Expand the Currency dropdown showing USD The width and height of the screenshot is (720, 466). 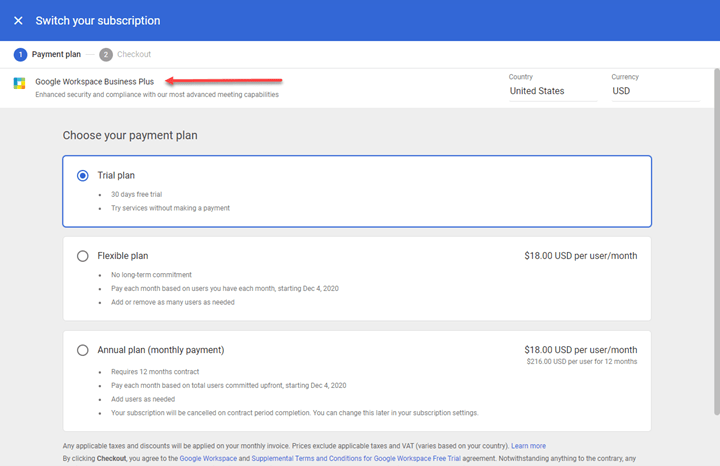[x=654, y=91]
